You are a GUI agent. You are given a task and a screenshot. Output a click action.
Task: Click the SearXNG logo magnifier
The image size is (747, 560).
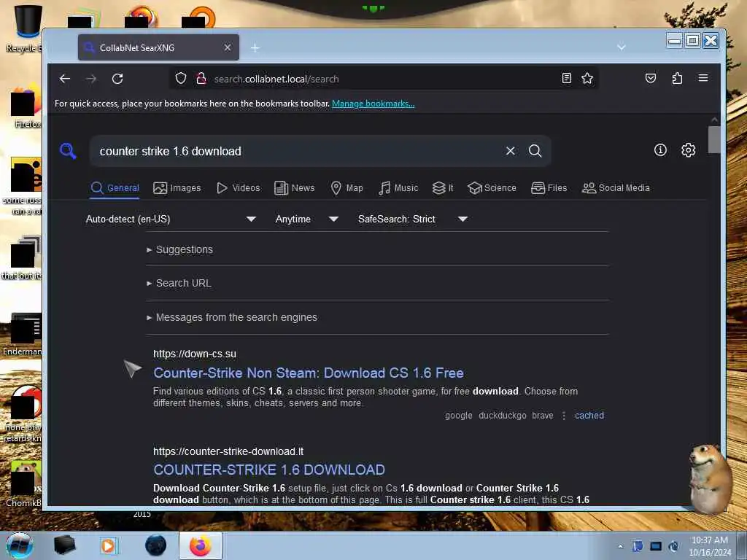coord(68,151)
